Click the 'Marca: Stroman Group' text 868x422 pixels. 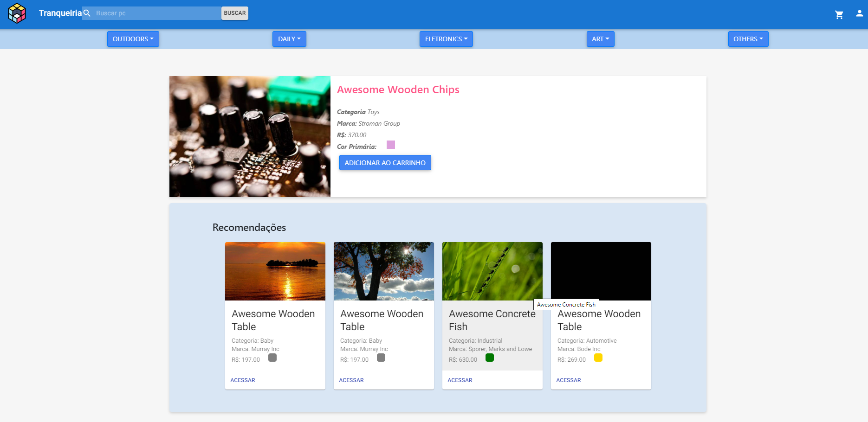[369, 123]
